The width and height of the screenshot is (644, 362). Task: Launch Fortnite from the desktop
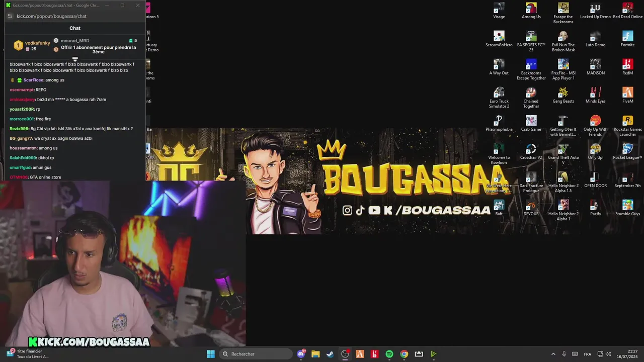click(627, 39)
